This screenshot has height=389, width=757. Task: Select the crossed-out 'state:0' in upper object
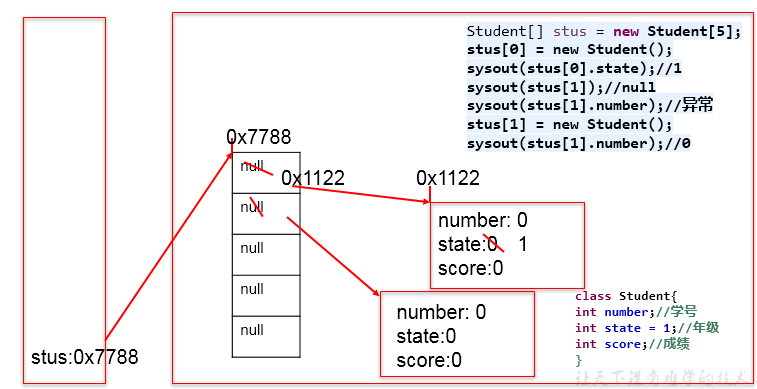pos(468,245)
